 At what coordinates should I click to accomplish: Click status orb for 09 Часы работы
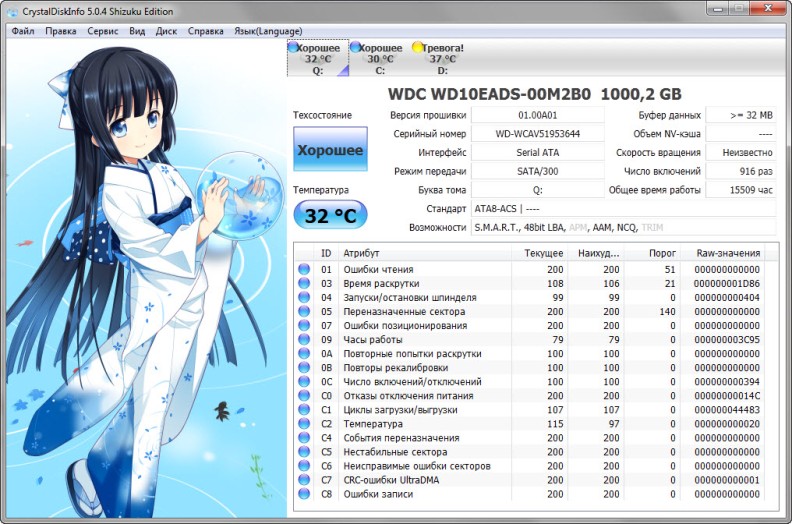coord(304,340)
